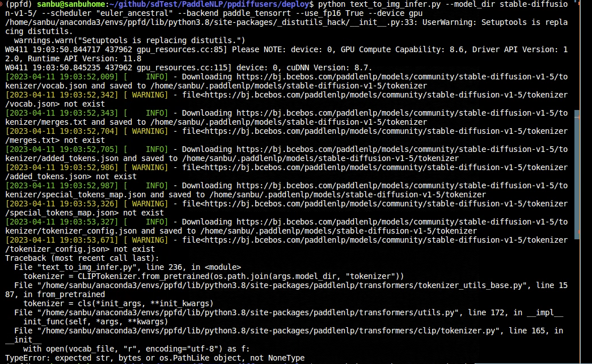Image resolution: width=592 pixels, height=364 pixels.
Task: Open the merges.txt bcebos URL link
Action: point(397,113)
